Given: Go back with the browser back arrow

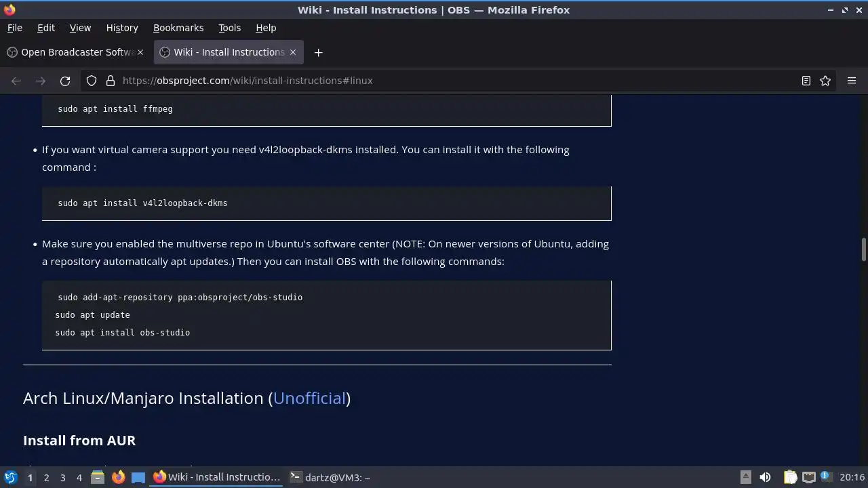Looking at the screenshot, I should tap(16, 81).
